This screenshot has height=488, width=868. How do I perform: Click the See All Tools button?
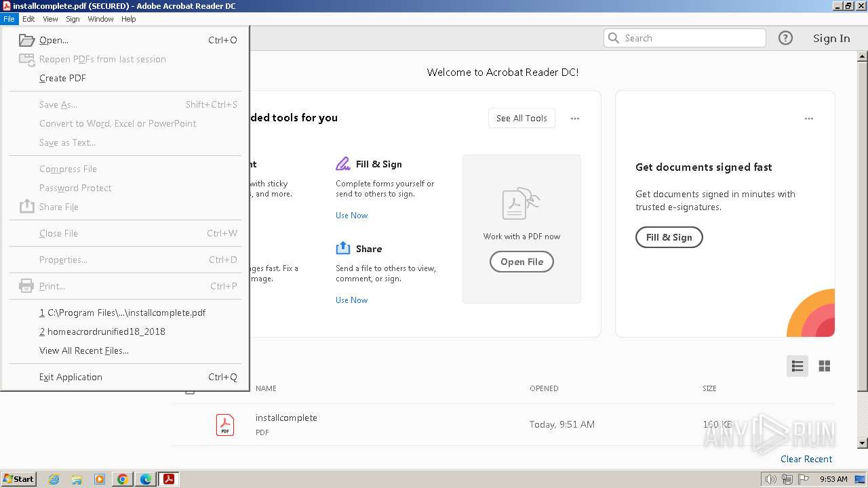(521, 118)
